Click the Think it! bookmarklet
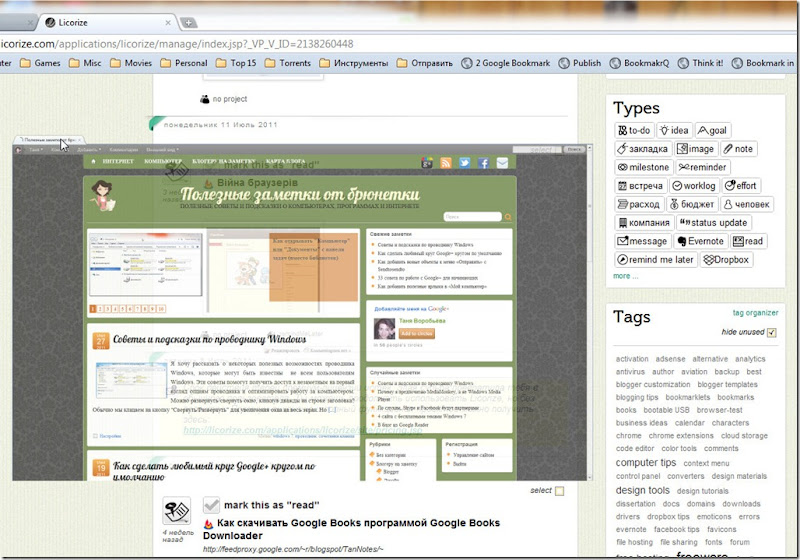This screenshot has width=800, height=560. pos(701,63)
